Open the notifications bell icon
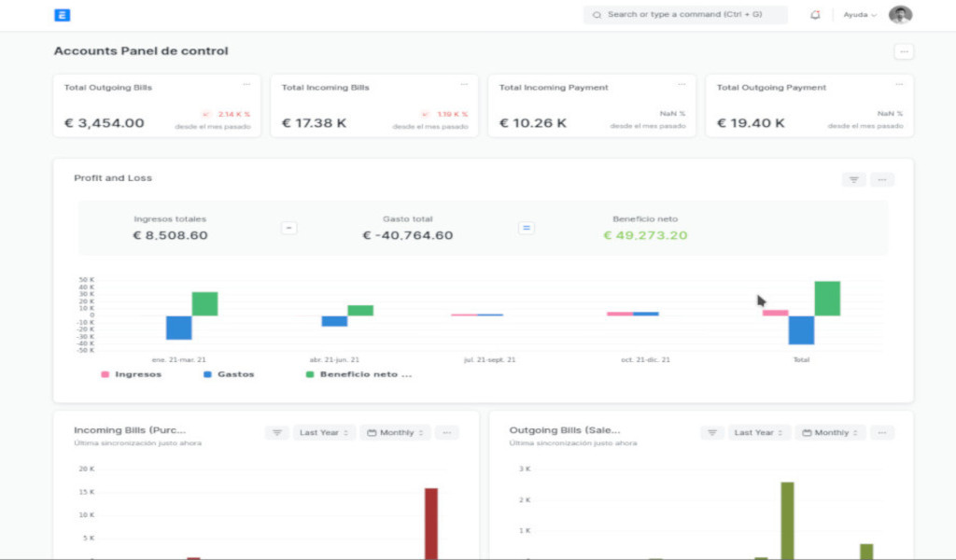This screenshot has width=956, height=560. (x=815, y=15)
